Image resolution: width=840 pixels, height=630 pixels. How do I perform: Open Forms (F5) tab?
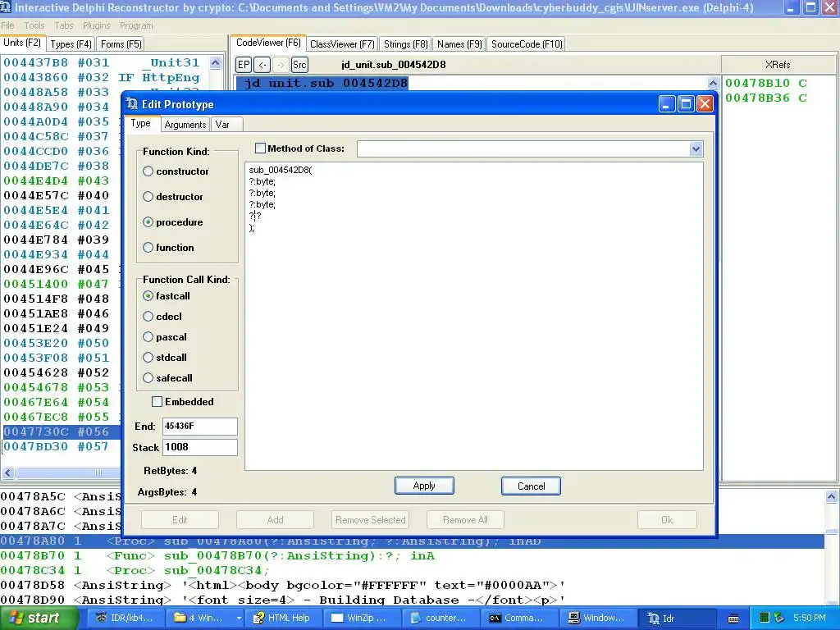click(x=121, y=44)
